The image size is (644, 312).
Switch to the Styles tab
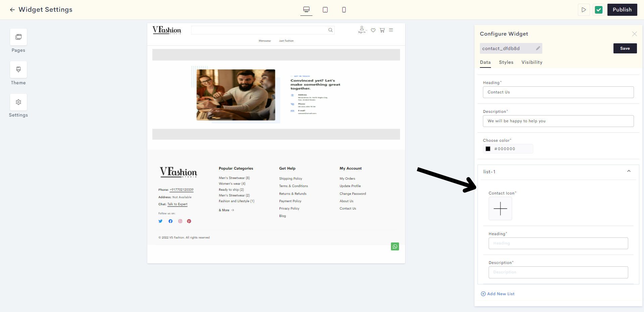pyautogui.click(x=506, y=62)
